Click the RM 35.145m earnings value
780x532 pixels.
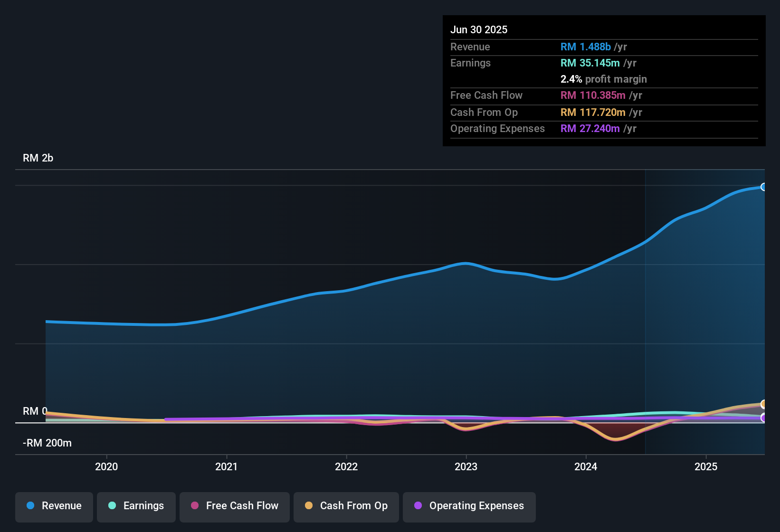click(590, 63)
